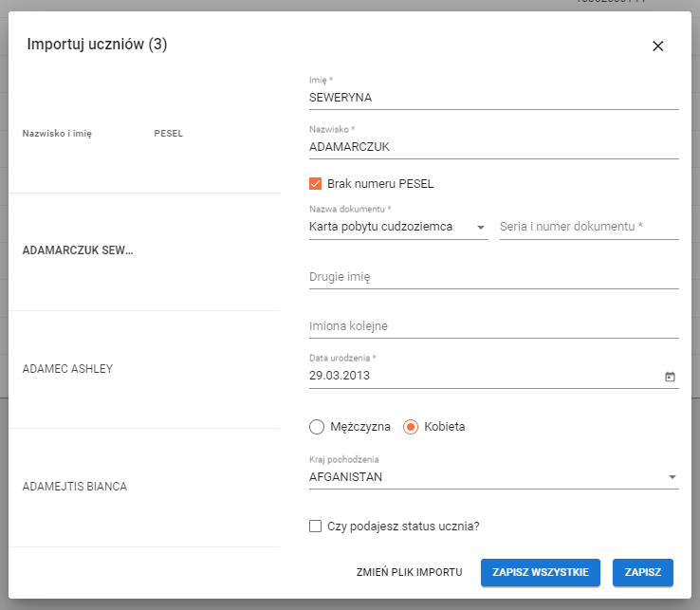Focus the Nazwisko text field
The height and width of the screenshot is (610, 700).
point(493,147)
